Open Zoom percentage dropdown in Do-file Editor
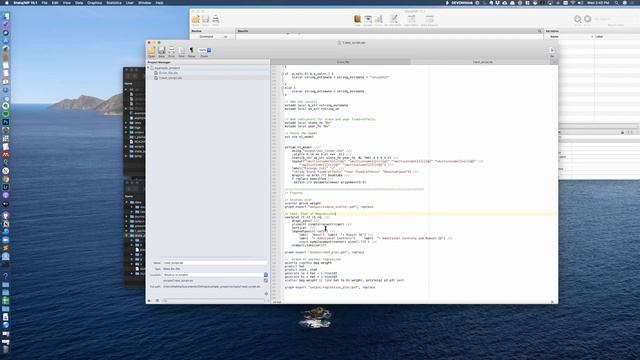 204,50
